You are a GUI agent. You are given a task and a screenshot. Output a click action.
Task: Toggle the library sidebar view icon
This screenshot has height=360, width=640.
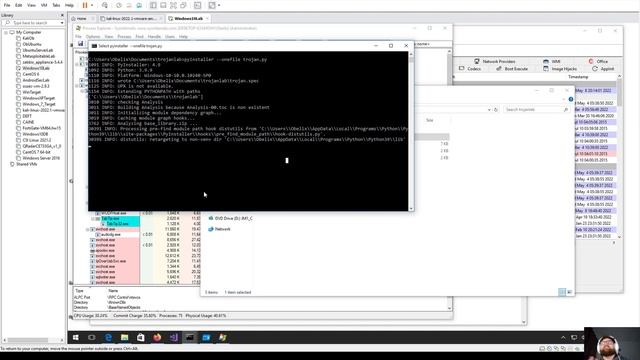153,5
